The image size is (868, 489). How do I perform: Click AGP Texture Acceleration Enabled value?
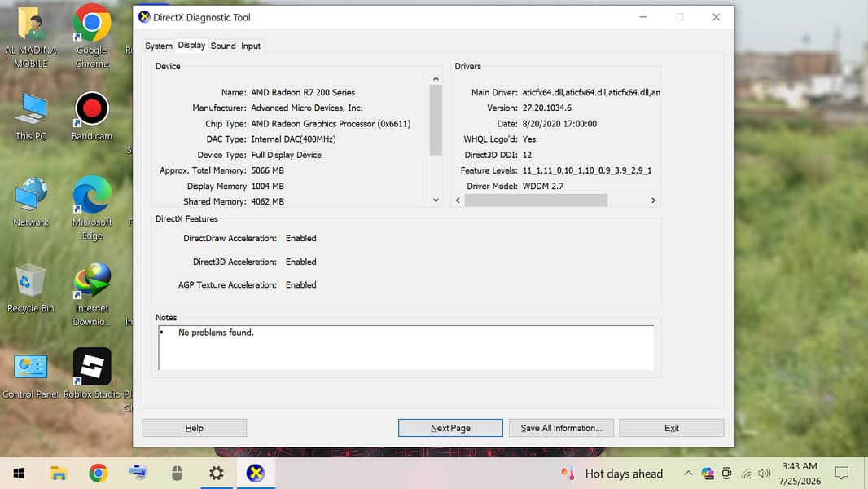(x=301, y=285)
